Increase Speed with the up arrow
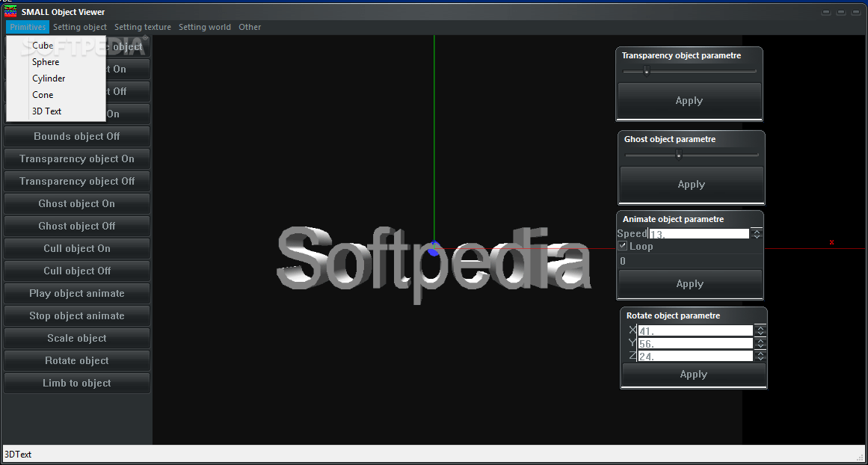This screenshot has width=868, height=465. click(756, 231)
